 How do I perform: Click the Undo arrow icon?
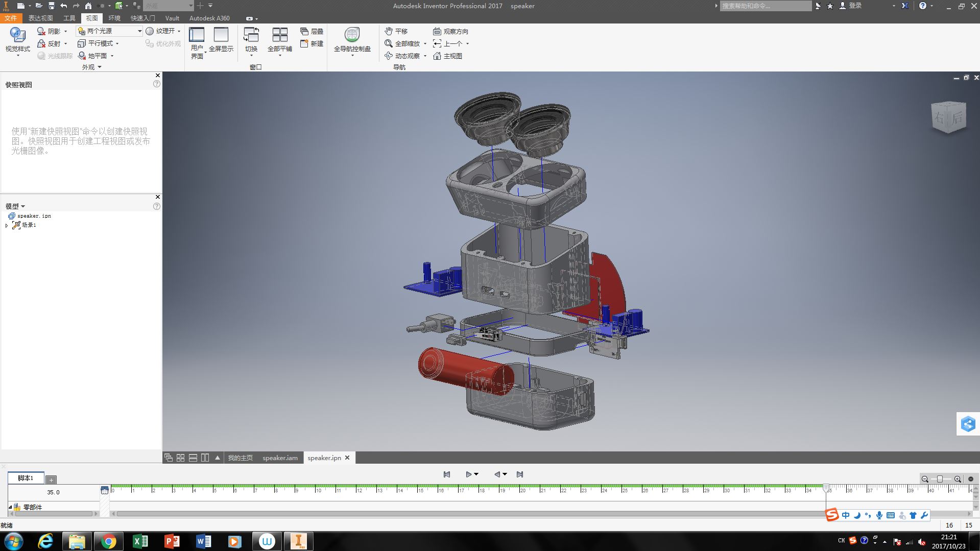point(63,6)
